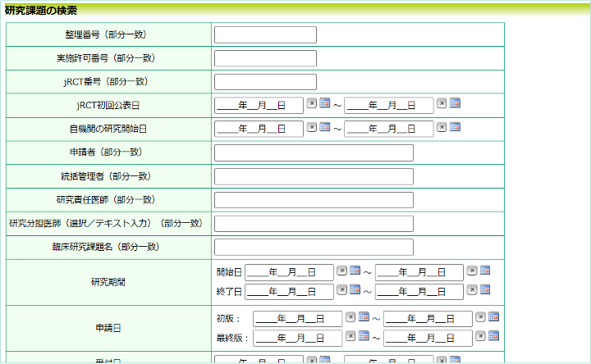Open calendar for jRCT初回公表日 end date
The width and height of the screenshot is (591, 364).
[455, 103]
